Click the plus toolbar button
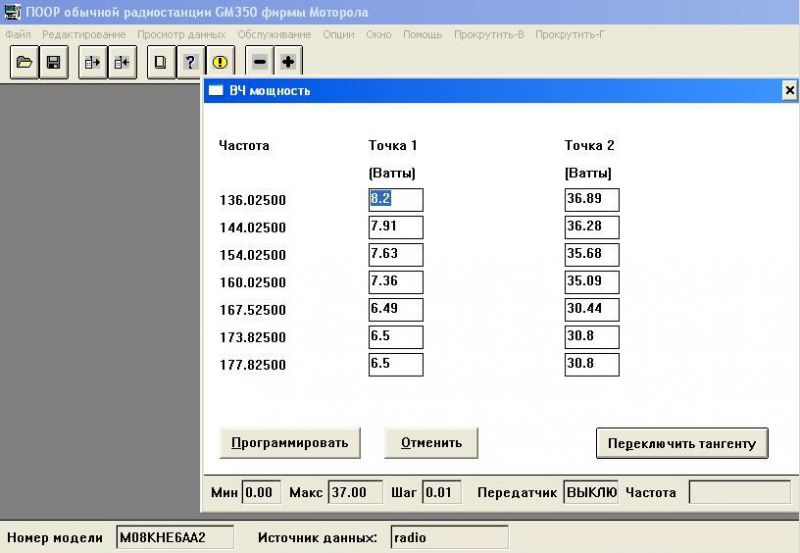Viewport: 800px width, 553px height. (x=288, y=62)
